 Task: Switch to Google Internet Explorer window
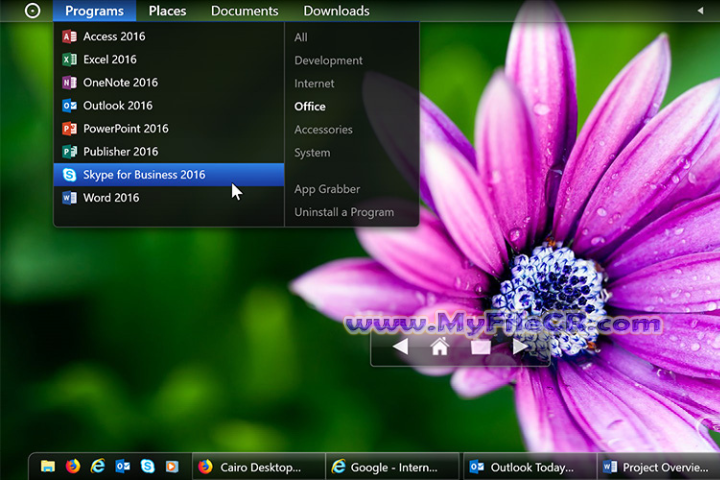[393, 467]
